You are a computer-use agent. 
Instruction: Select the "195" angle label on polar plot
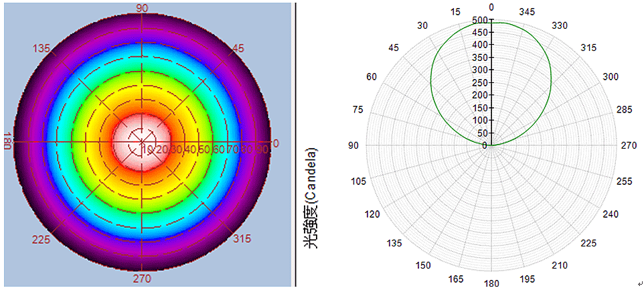528,279
